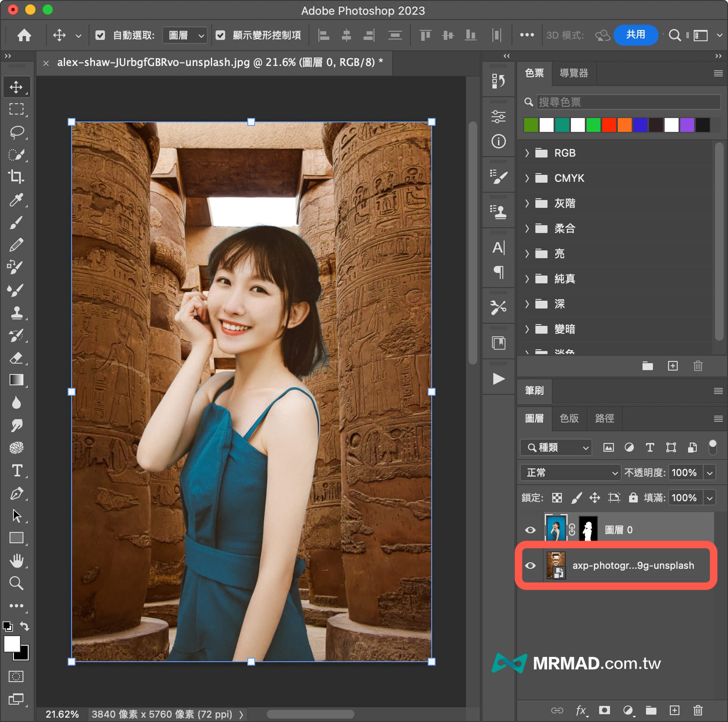Open the 圖層 auto-select dropdown

click(x=185, y=35)
